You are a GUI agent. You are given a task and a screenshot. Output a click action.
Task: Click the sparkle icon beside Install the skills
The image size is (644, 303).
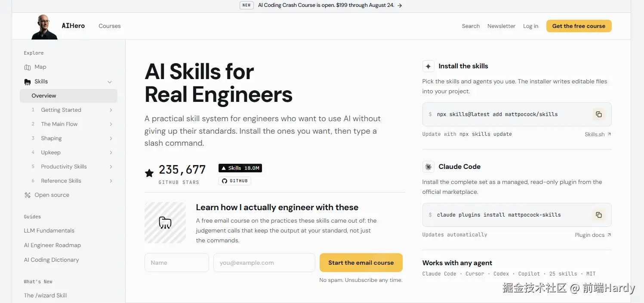pos(428,66)
